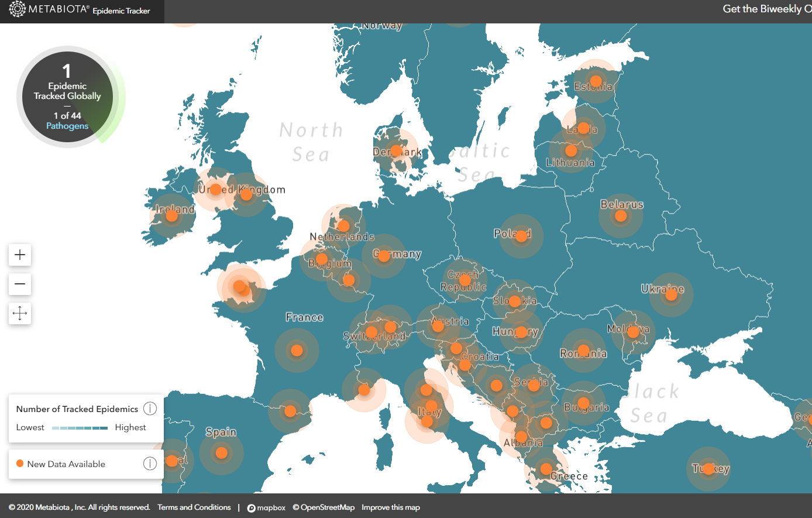The image size is (812, 518).
Task: Open Terms and Conditions link
Action: pos(194,507)
